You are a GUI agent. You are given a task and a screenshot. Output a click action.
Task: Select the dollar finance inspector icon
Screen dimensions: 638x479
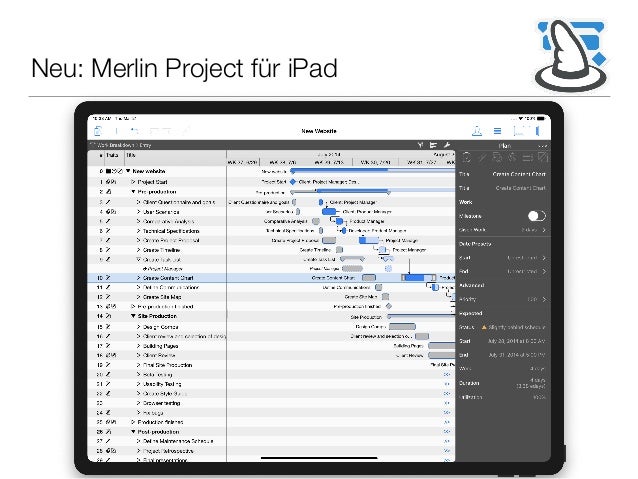(512, 157)
